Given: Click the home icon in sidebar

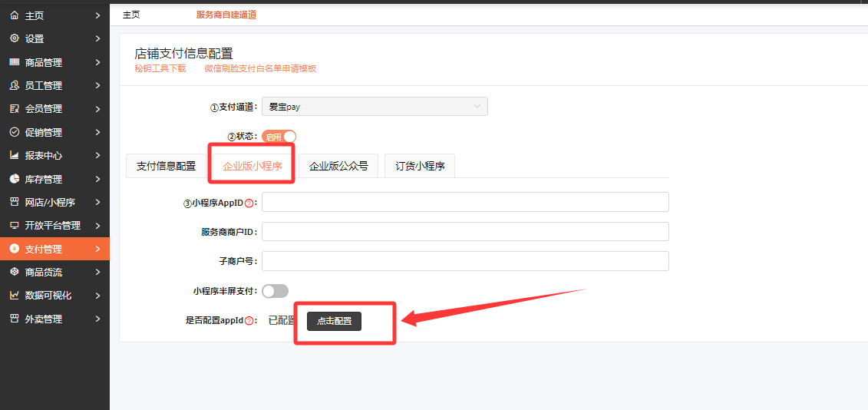Looking at the screenshot, I should (14, 15).
